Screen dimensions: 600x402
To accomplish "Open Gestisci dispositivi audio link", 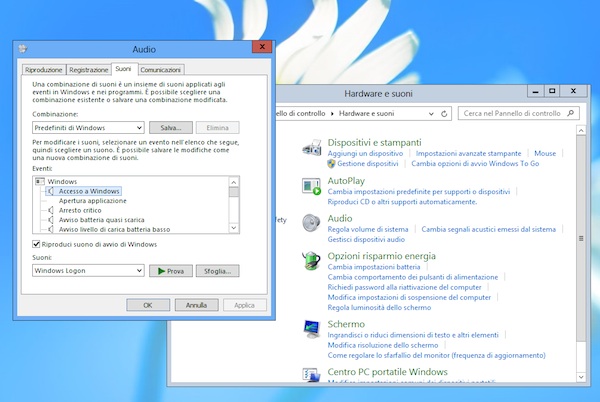I will click(366, 239).
